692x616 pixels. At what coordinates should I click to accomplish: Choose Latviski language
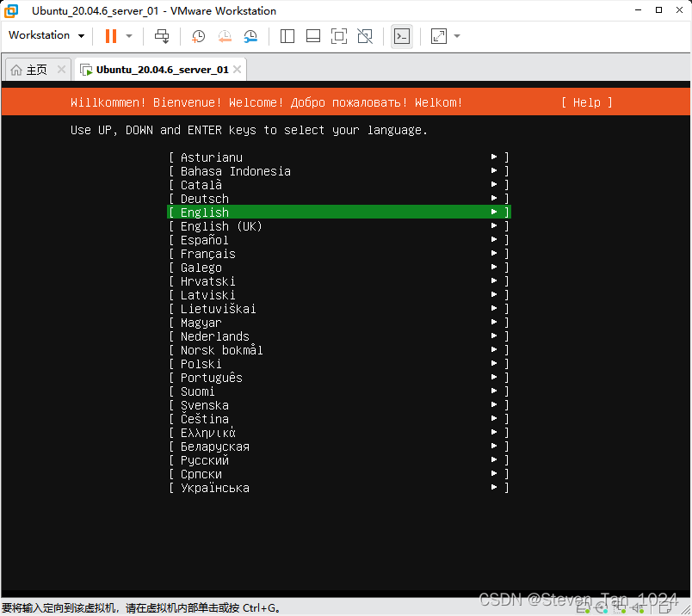[x=339, y=295]
